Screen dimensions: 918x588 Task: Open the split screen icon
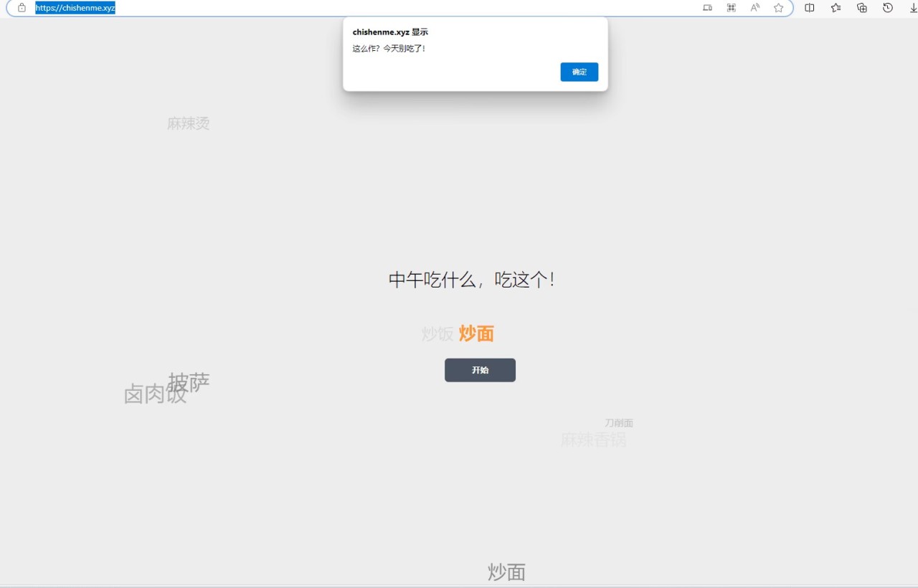coord(809,8)
